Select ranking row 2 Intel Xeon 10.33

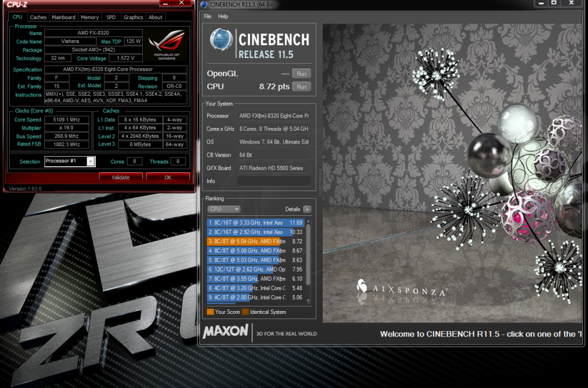click(x=256, y=232)
